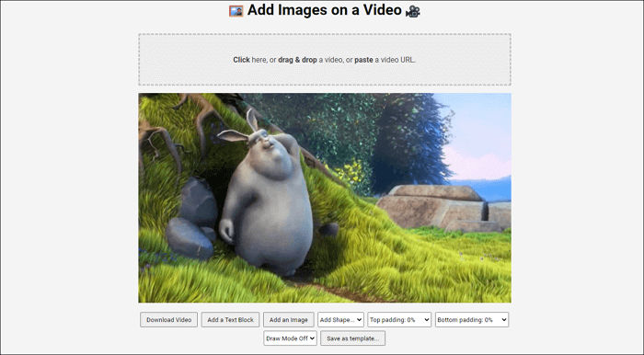The width and height of the screenshot is (644, 355).
Task: Click the Add Images on a Video heading
Action: (325, 10)
